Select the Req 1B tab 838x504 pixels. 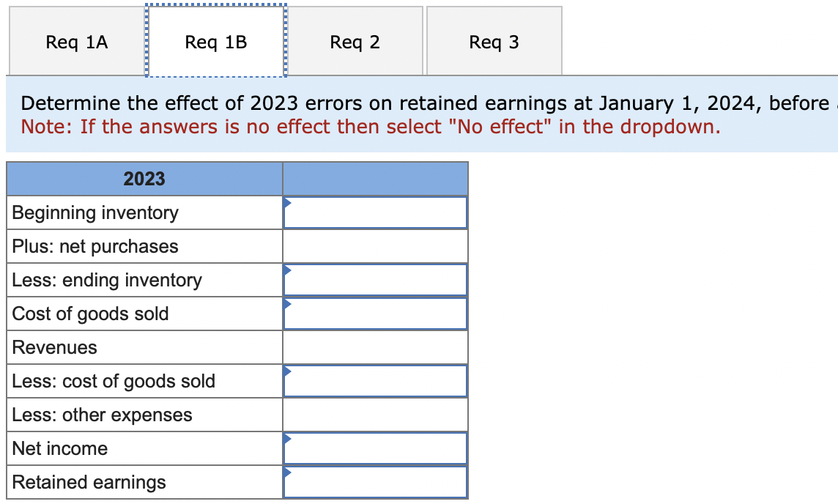tap(215, 41)
